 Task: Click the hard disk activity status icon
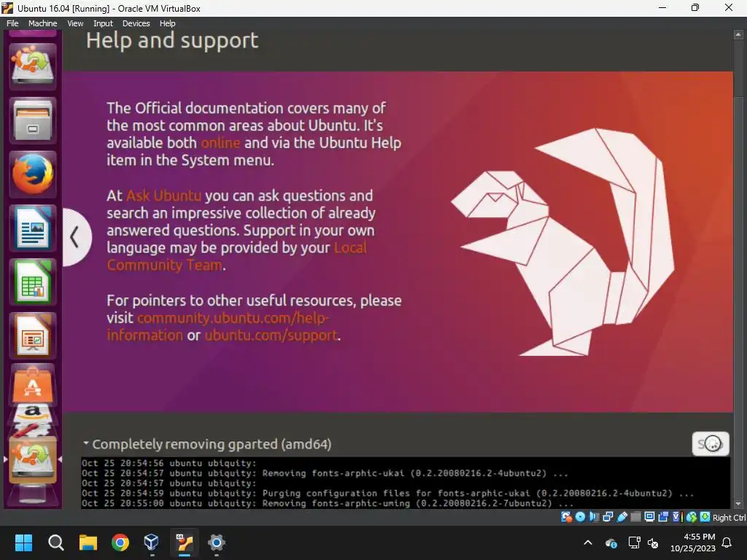tap(566, 517)
